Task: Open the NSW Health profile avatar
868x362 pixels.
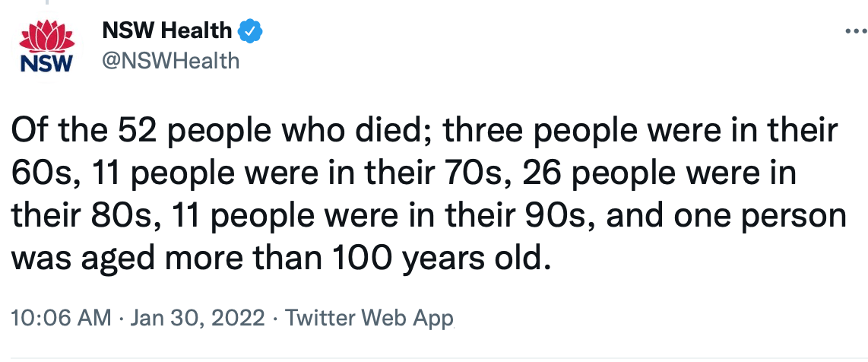Action: click(x=46, y=46)
